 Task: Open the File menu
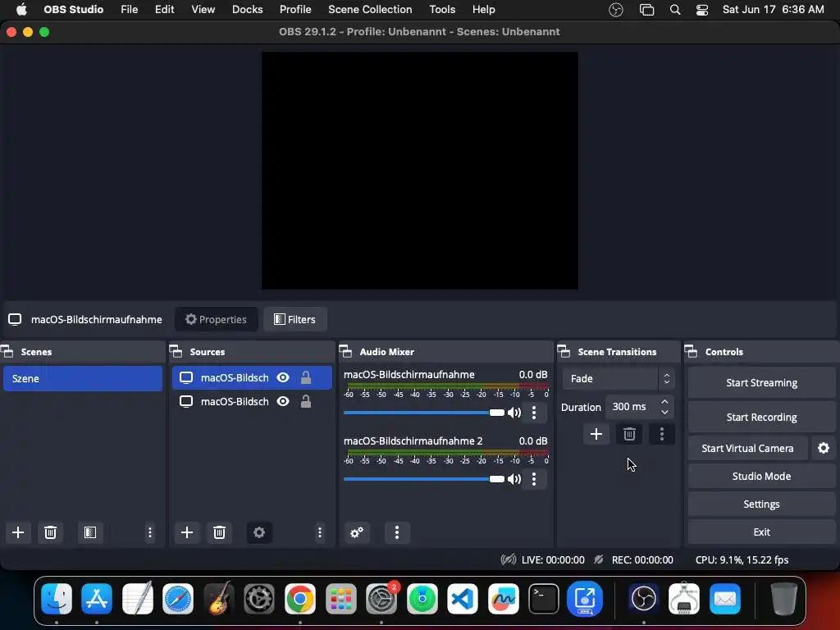coord(129,10)
